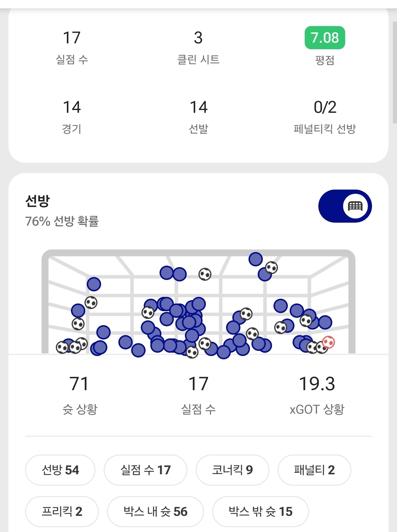
Task: Choose the 박스 내 슛 56 chip
Action: pos(155,511)
